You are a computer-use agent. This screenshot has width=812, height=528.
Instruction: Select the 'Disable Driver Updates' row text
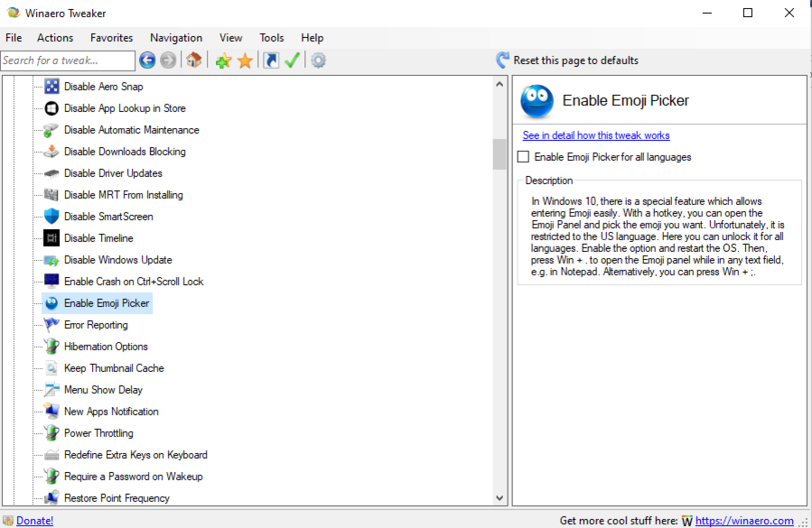click(x=113, y=173)
